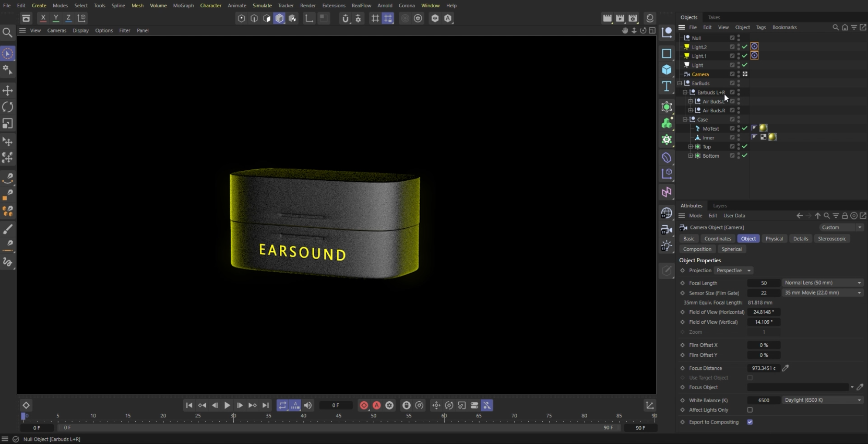
Task: Open the MoGraph menu
Action: [183, 5]
